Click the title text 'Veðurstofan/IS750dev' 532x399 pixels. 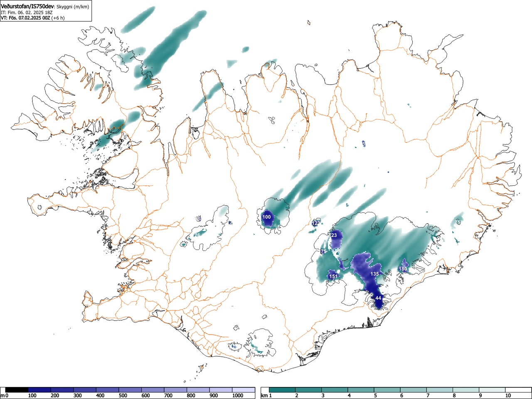coord(27,6)
